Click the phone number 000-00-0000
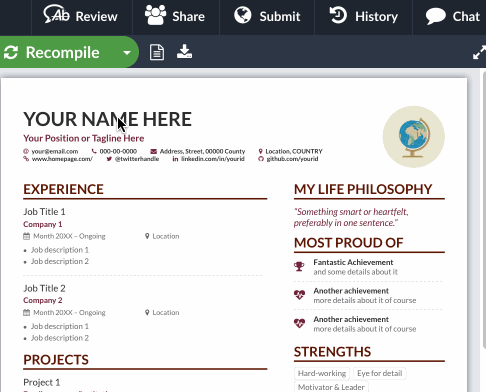This screenshot has width=486, height=392. 118,151
